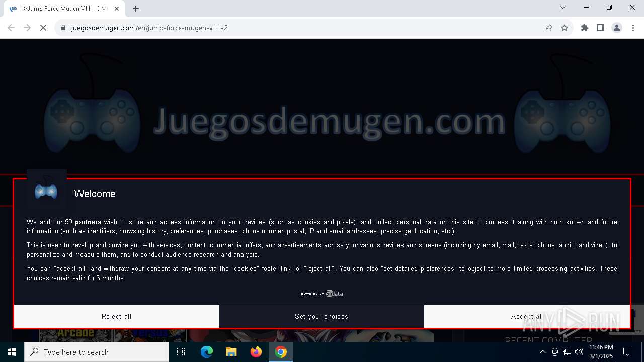Open Task View on taskbar

point(181,352)
